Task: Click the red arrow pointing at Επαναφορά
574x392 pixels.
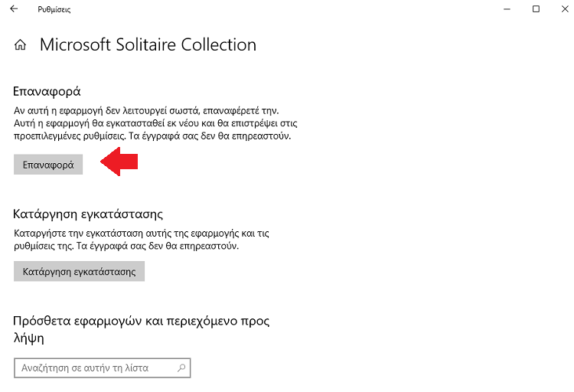Action: (x=119, y=162)
